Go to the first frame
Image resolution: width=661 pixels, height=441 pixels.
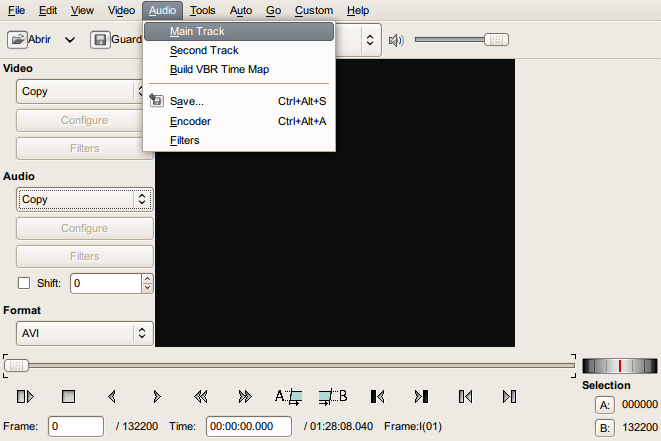465,397
